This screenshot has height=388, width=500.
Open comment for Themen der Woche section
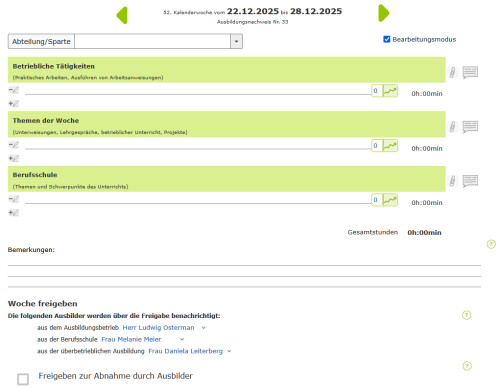[470, 127]
